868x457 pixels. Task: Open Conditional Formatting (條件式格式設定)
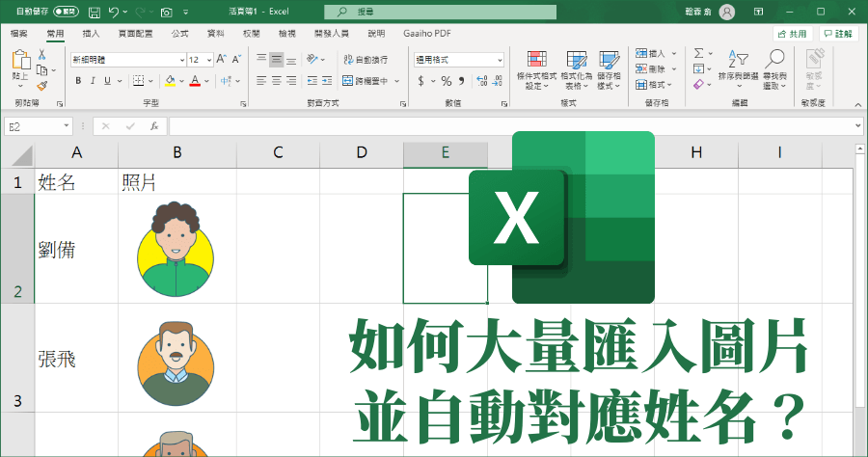tap(536, 70)
